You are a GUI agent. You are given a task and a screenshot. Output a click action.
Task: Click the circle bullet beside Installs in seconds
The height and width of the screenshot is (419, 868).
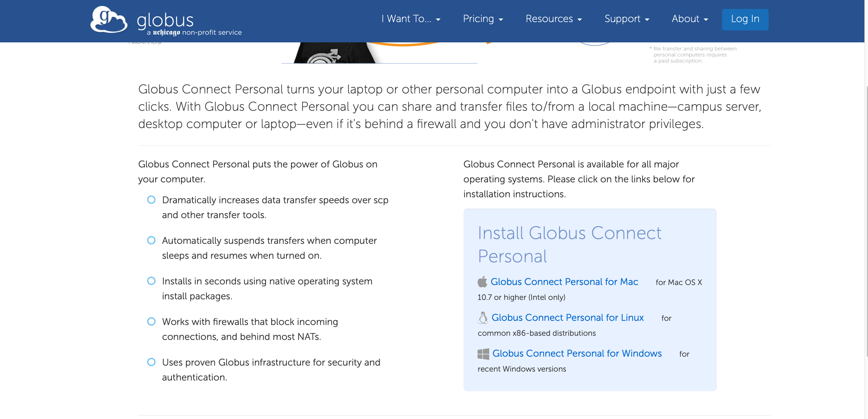point(151,281)
